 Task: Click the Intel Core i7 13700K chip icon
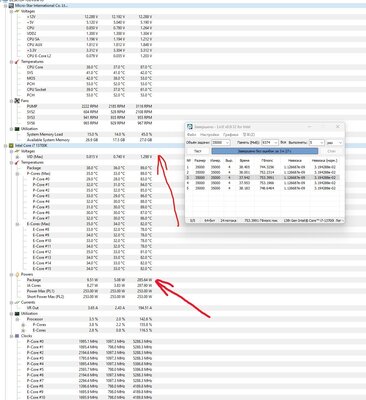(x=11, y=146)
